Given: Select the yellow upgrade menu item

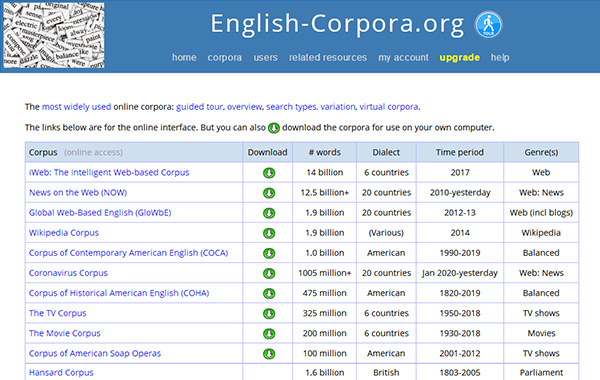Looking at the screenshot, I should point(460,57).
